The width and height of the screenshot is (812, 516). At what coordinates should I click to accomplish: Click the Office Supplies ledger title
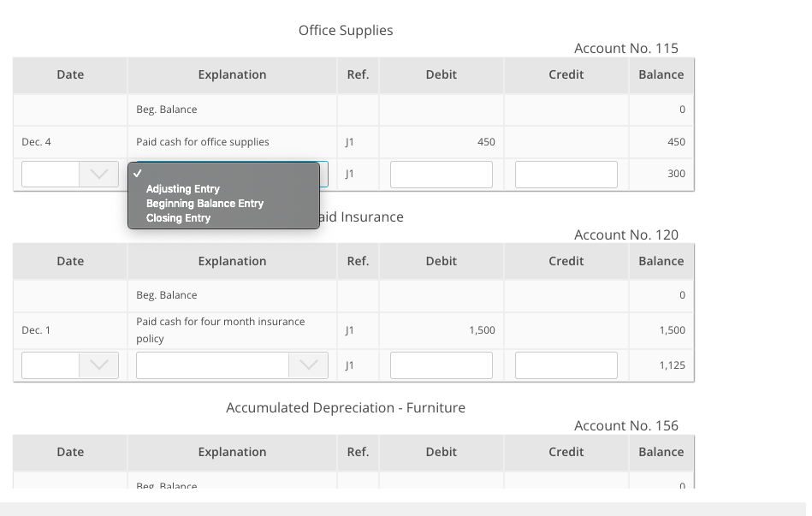point(346,31)
